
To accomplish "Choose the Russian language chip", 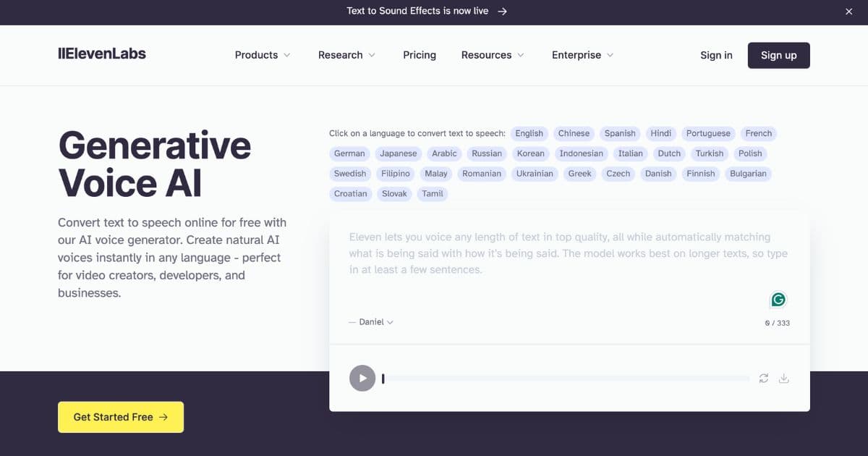I will tap(487, 153).
